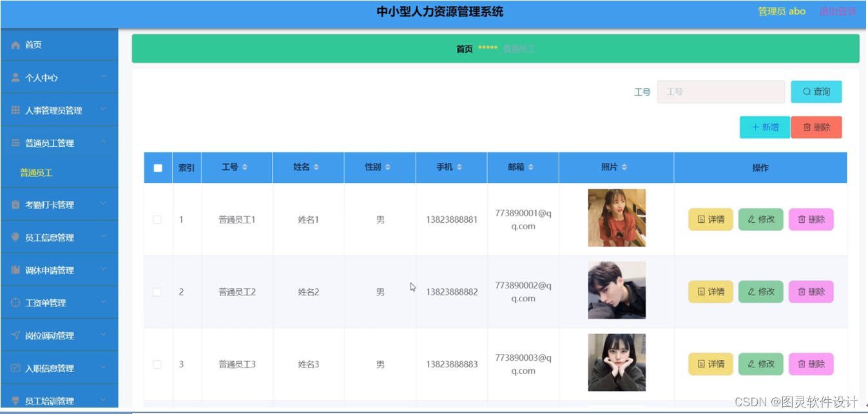Expand 人事管理员管理 chevron

click(103, 110)
